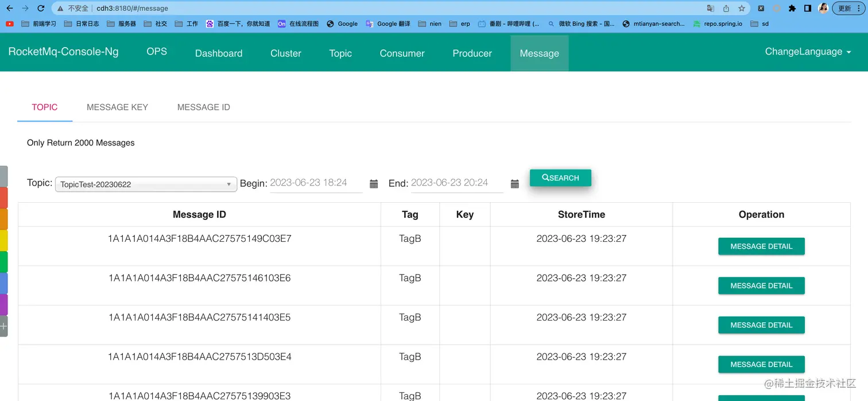
Task: Open MESSAGE DETAIL for ID ending 146103E6
Action: coord(761,286)
